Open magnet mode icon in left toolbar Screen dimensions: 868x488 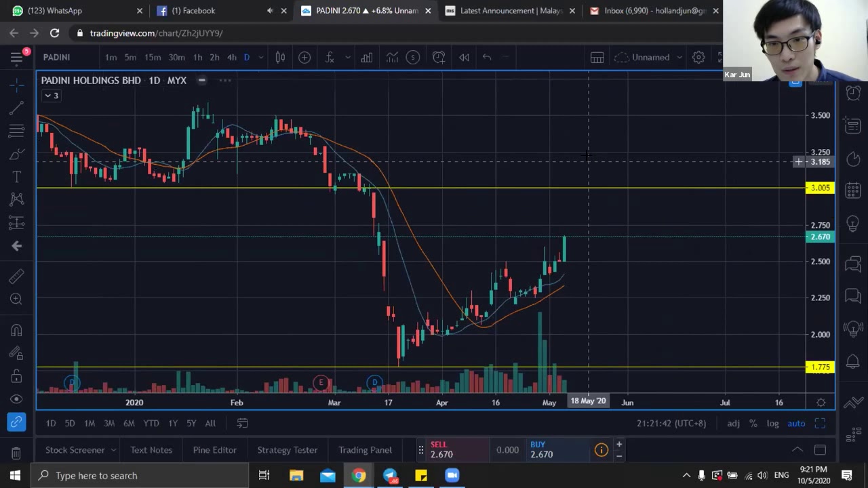point(17,330)
